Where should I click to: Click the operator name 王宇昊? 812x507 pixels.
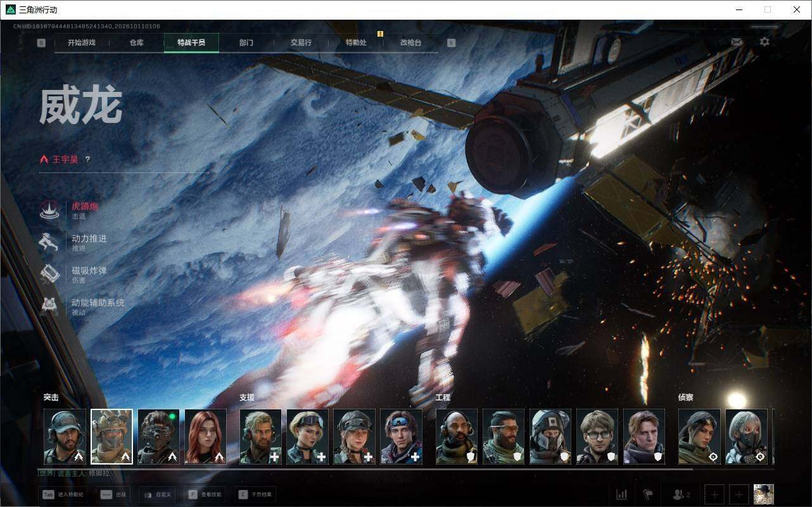click(65, 160)
